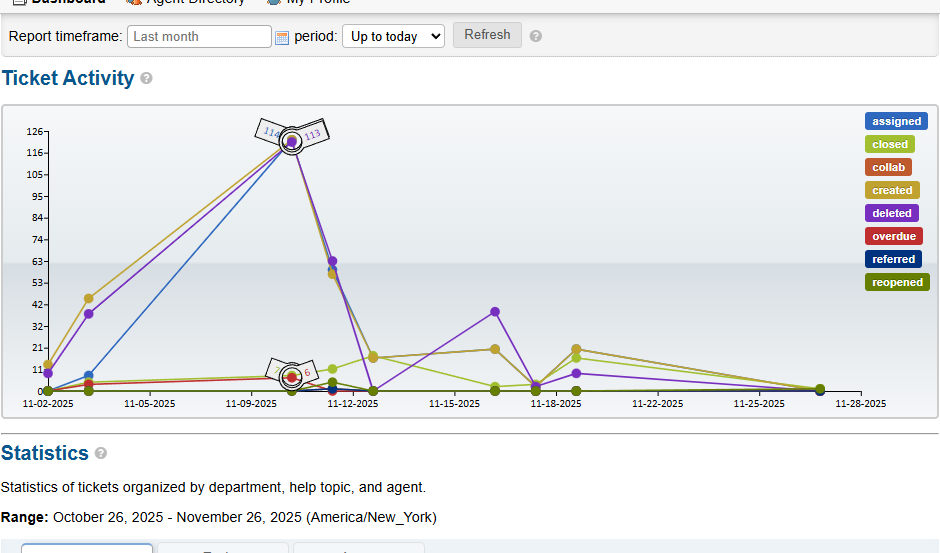Click the purple deleted data point at 39

tap(495, 312)
